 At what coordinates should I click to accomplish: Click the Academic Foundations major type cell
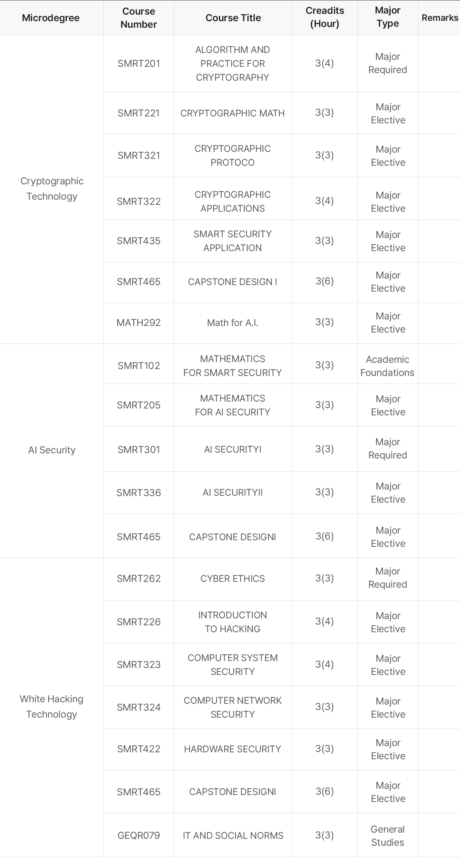[x=387, y=366]
